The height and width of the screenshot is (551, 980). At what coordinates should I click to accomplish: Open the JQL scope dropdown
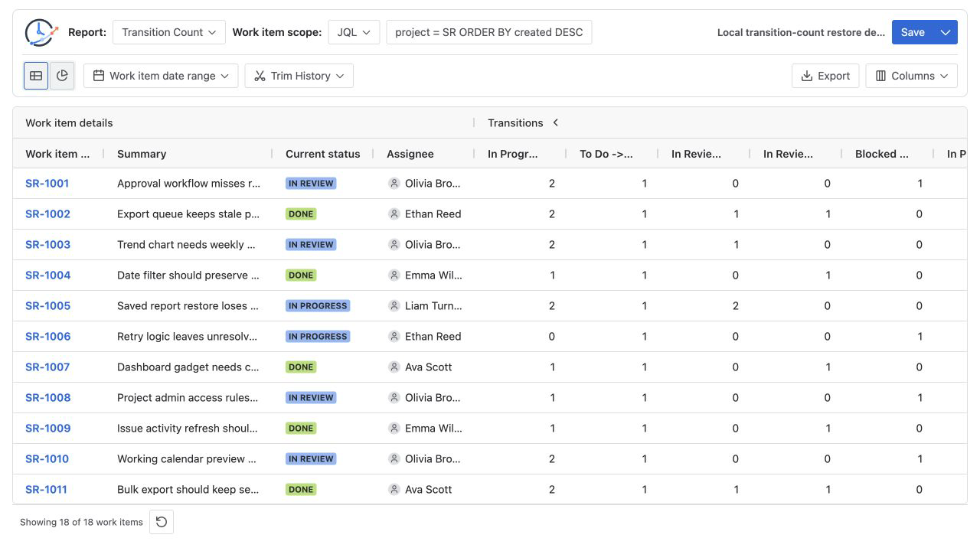coord(354,32)
